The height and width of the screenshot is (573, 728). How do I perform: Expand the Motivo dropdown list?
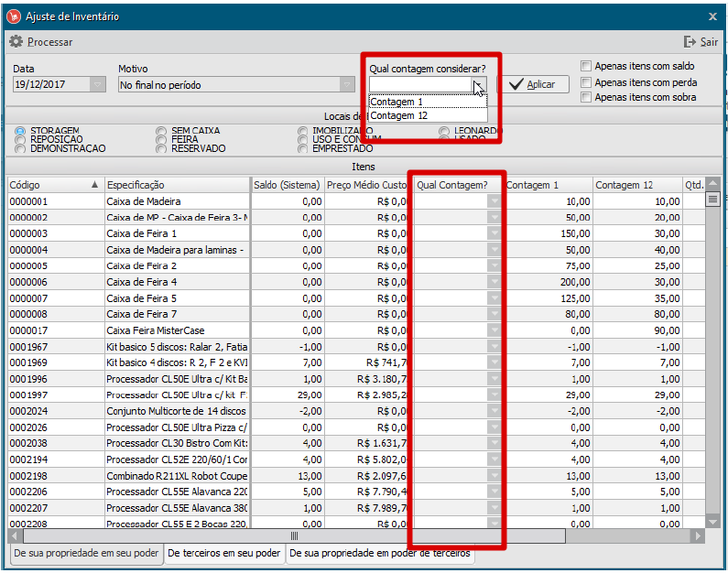tap(347, 85)
